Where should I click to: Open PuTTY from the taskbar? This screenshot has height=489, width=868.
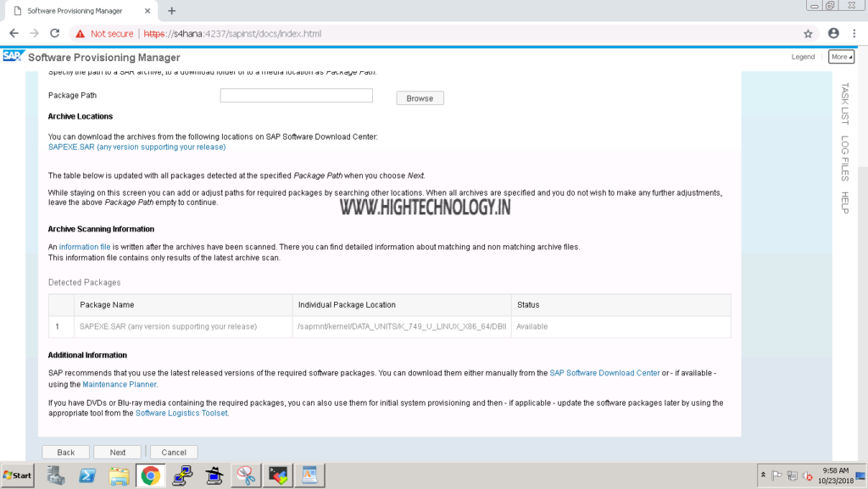(182, 475)
